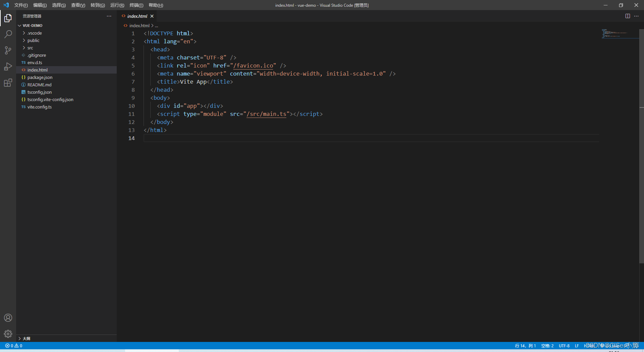Viewport: 644px width, 352px height.
Task: Close the index.html editor tab
Action: [152, 16]
